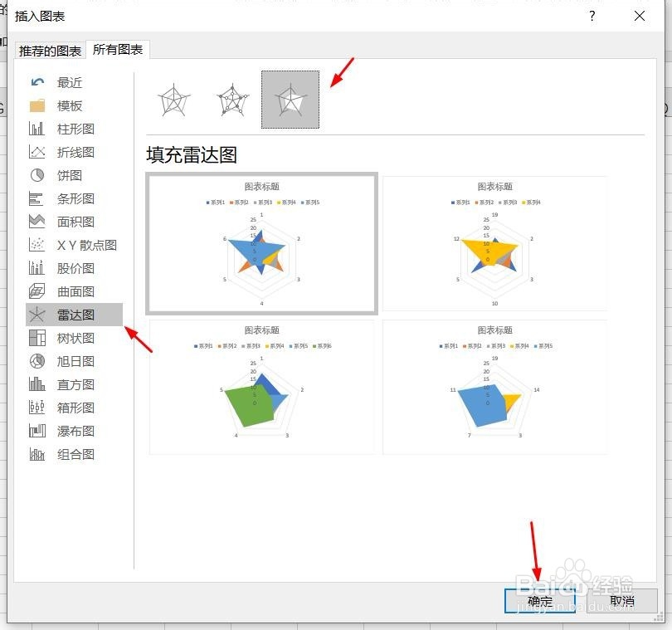Click the 最近 label in chart list
This screenshot has height=630, width=672.
70,82
